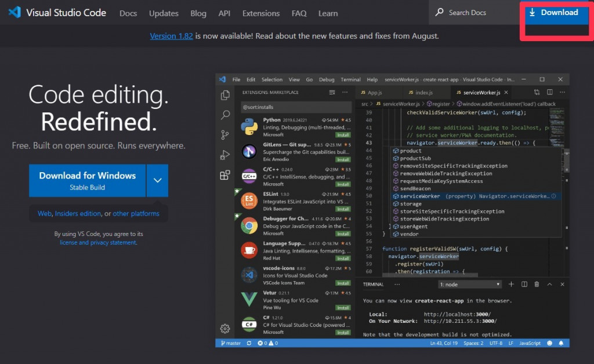Click the split terminal icon

pos(524,284)
